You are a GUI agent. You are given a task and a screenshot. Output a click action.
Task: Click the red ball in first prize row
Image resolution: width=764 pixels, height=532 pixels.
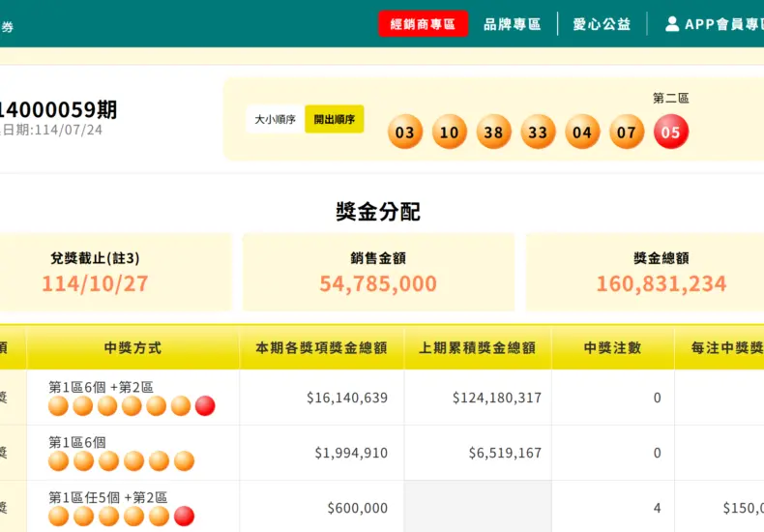point(205,406)
